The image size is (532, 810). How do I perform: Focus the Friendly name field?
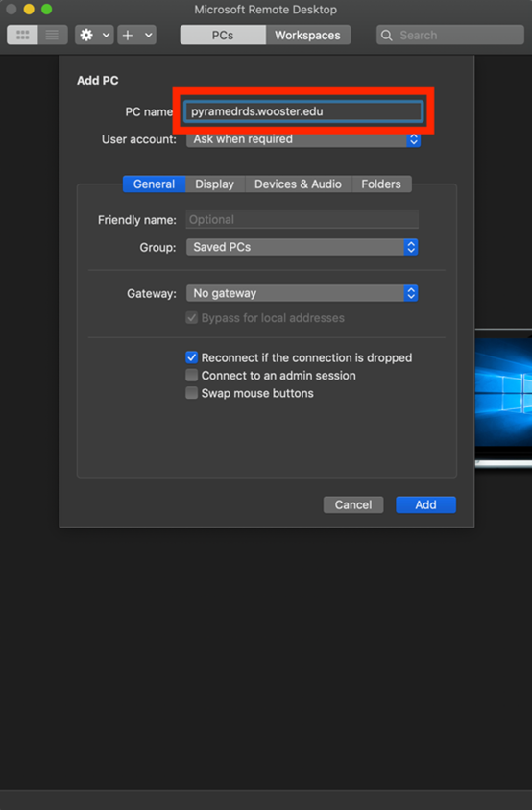(x=302, y=219)
